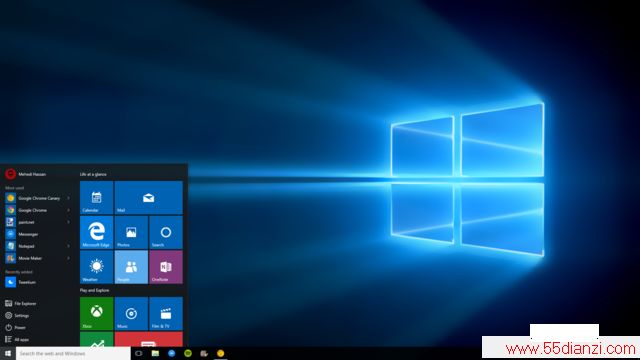This screenshot has height=360, width=640.
Task: Open the OneNote tile
Action: point(166,267)
